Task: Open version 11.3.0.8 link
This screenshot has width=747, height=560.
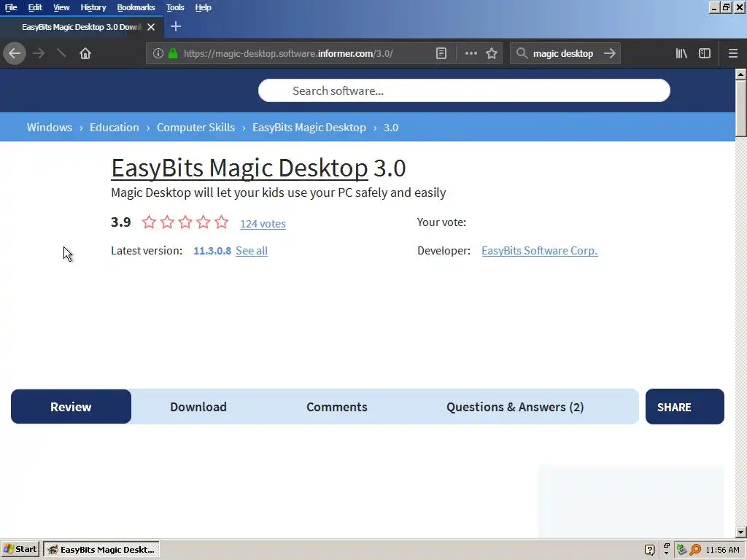Action: click(212, 251)
